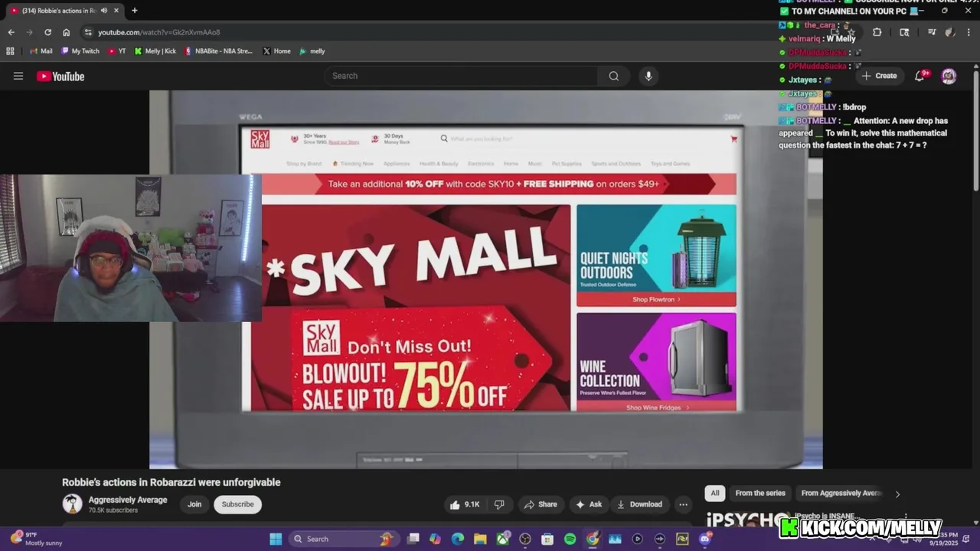The image size is (980, 551).
Task: Go back with the browser back arrow
Action: point(11,32)
